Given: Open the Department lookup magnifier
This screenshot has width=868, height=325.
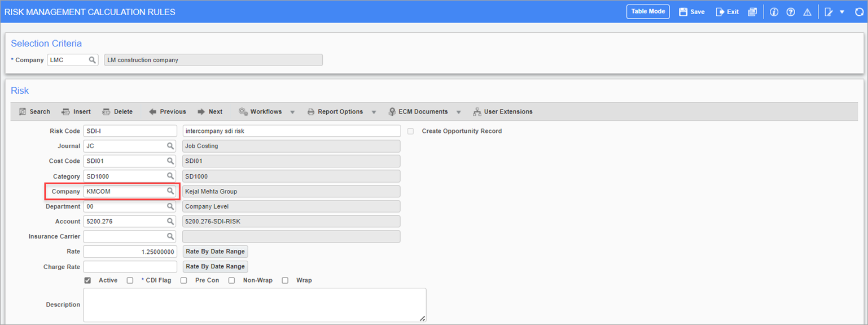Looking at the screenshot, I should coord(170,206).
